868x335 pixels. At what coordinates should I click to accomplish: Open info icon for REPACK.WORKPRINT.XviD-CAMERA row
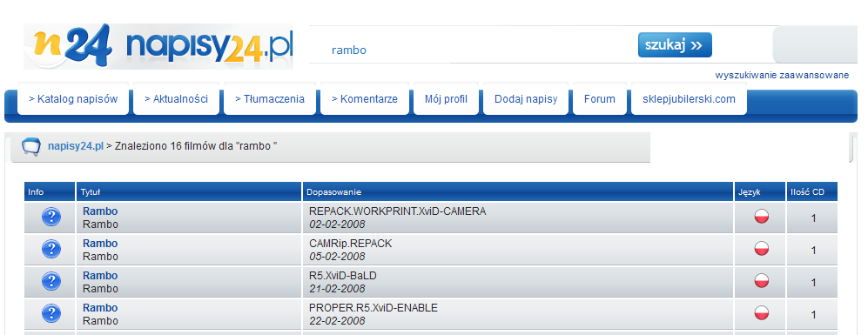50,217
